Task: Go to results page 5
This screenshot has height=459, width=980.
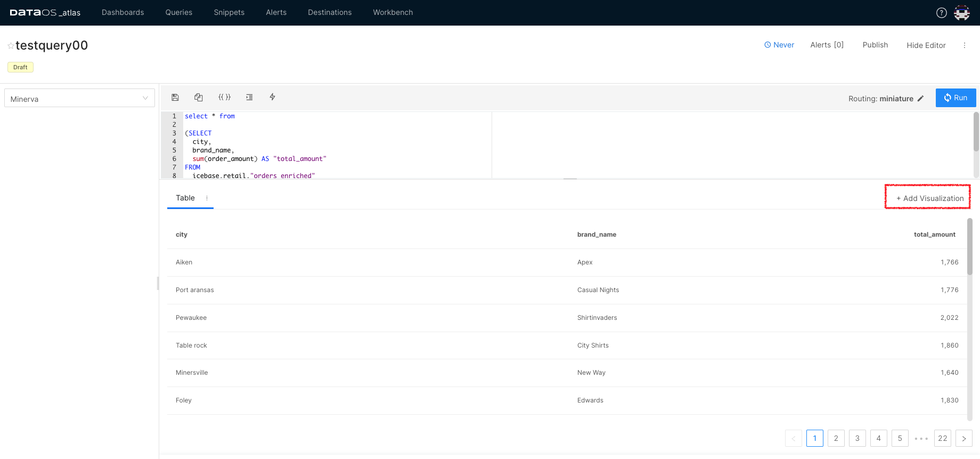Action: pyautogui.click(x=900, y=438)
